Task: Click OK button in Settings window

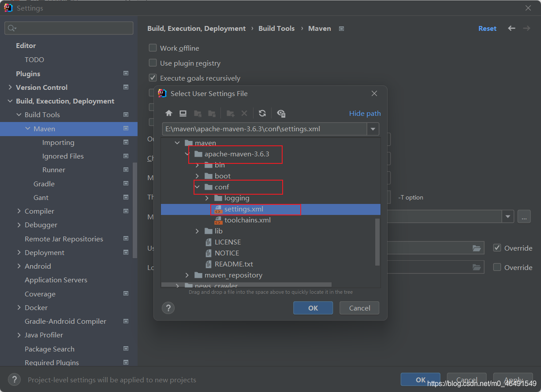Action: [x=421, y=380]
